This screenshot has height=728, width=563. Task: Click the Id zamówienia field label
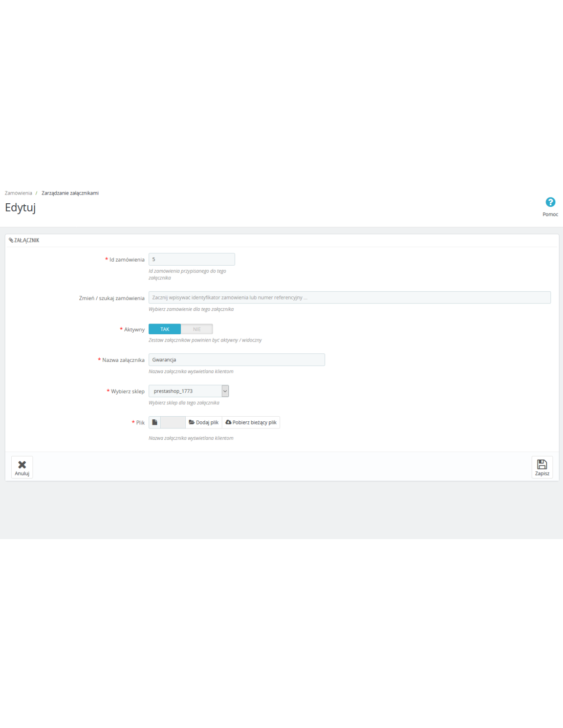(127, 260)
